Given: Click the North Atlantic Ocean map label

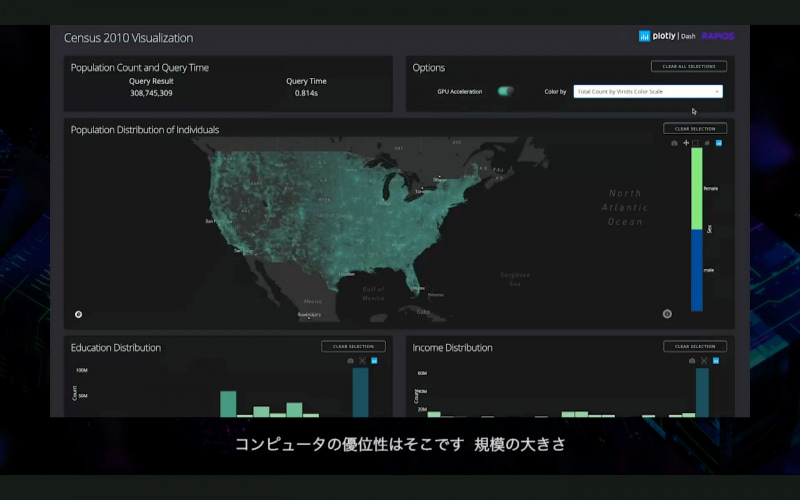Looking at the screenshot, I should coord(624,208).
